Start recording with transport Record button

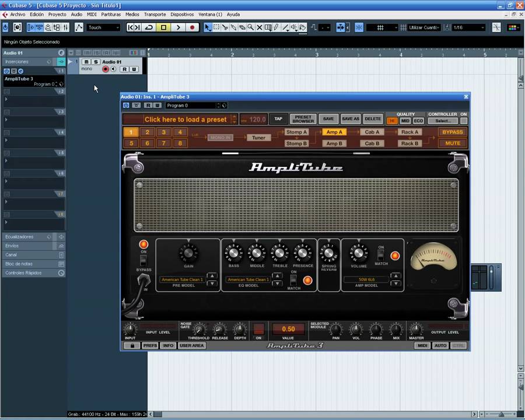pos(192,27)
